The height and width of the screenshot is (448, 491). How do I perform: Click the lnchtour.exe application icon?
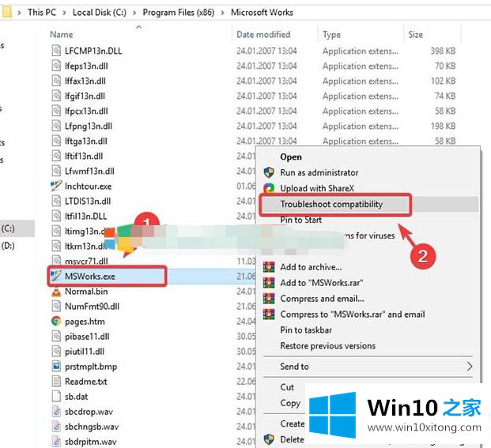point(56,186)
